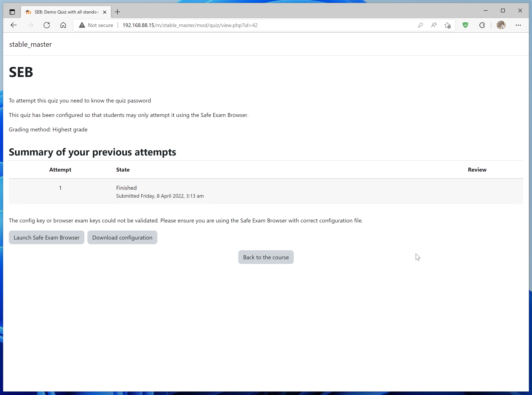Open the Settings and more menu
The width and height of the screenshot is (532, 395).
(518, 25)
